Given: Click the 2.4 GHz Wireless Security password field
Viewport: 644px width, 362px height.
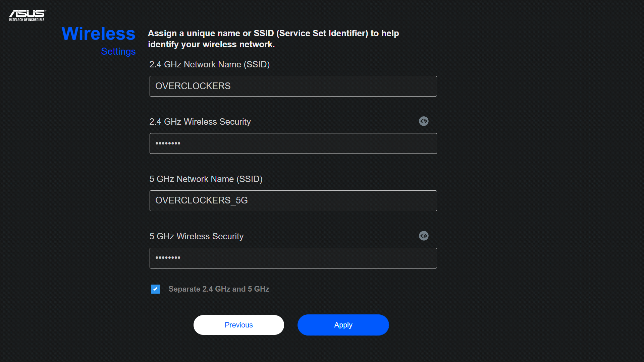Looking at the screenshot, I should point(293,143).
